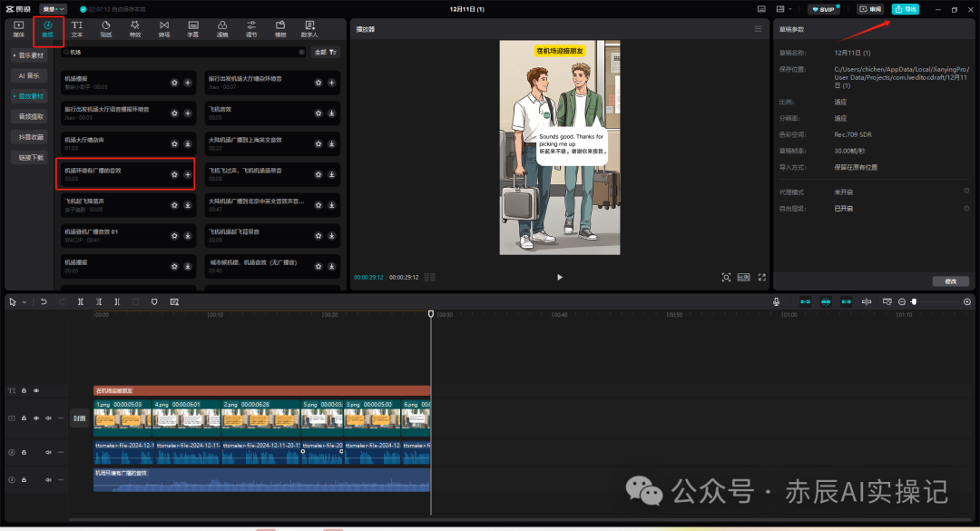The width and height of the screenshot is (980, 531).
Task: Open the 特效 effects tab
Action: coord(135,29)
